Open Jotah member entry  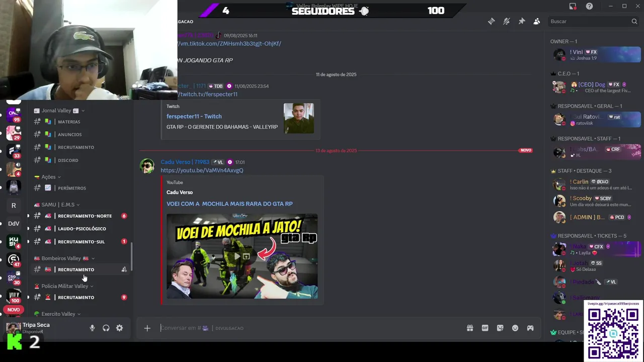(596, 265)
